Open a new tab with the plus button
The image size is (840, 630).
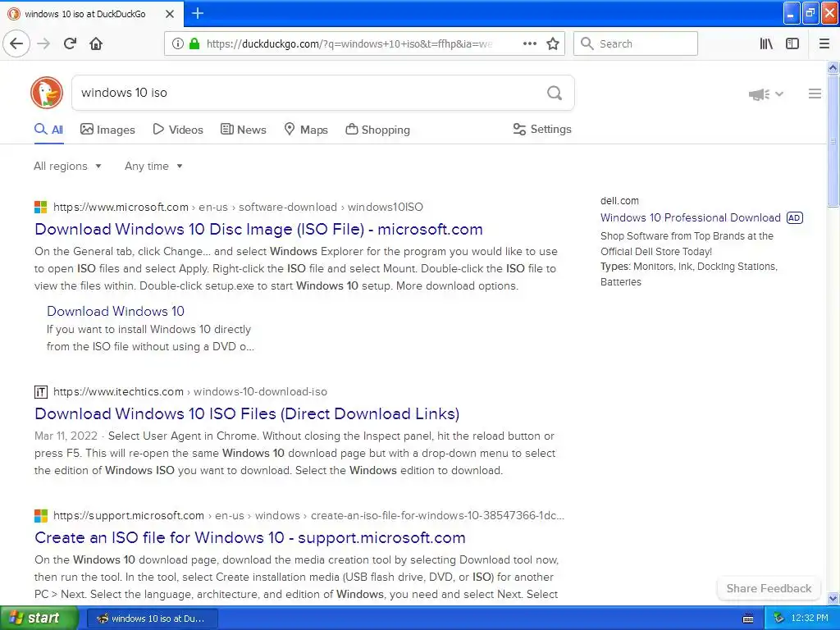click(198, 13)
